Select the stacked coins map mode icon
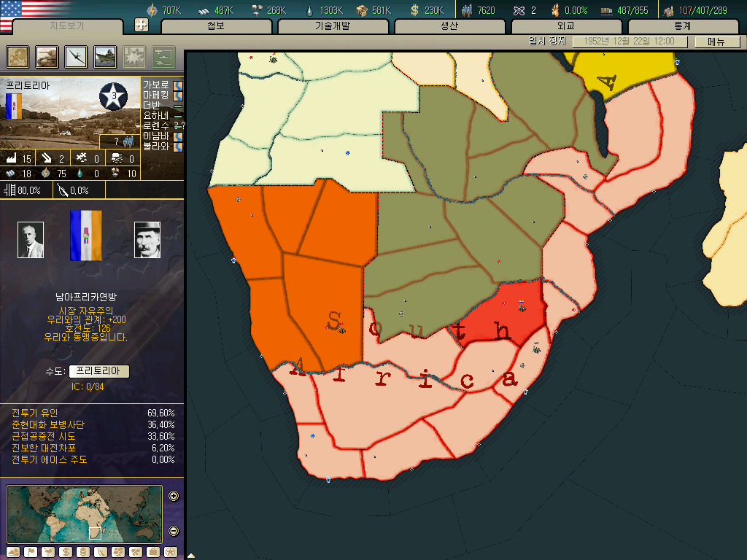Screen dimensions: 747x560 [83, 552]
